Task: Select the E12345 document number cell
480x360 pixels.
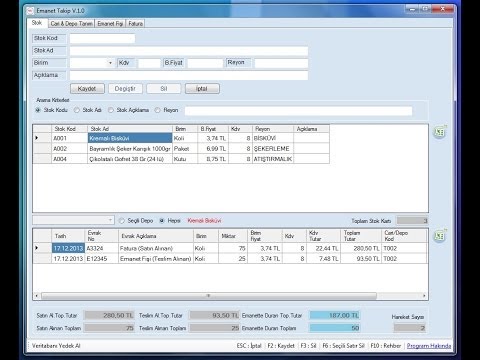Action: [x=102, y=259]
